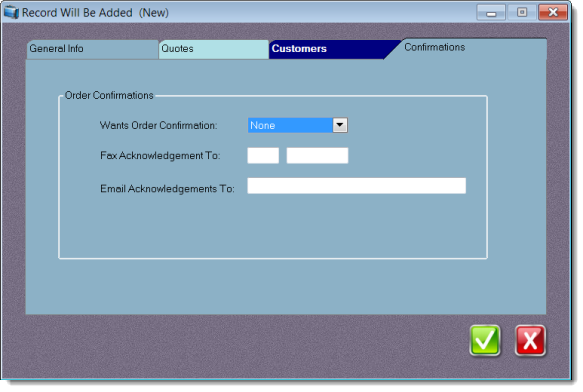Click the Email Acknowledgements To label
583x392 pixels.
(x=167, y=189)
